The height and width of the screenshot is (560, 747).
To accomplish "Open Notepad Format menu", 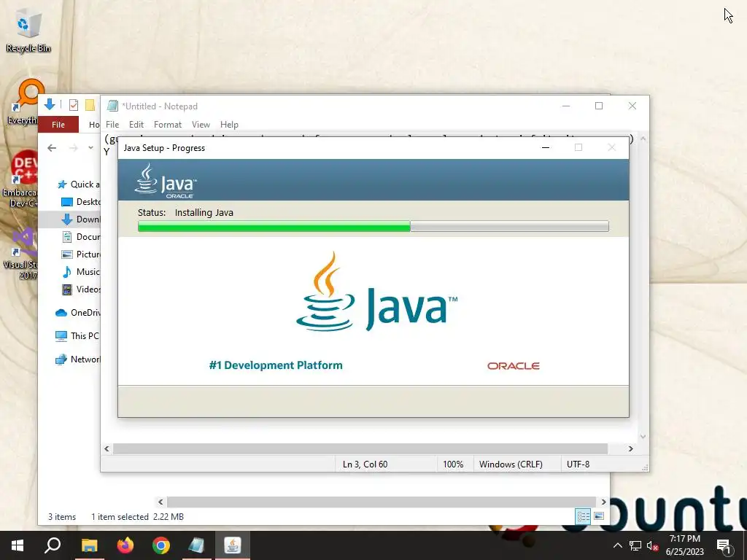I will (168, 125).
